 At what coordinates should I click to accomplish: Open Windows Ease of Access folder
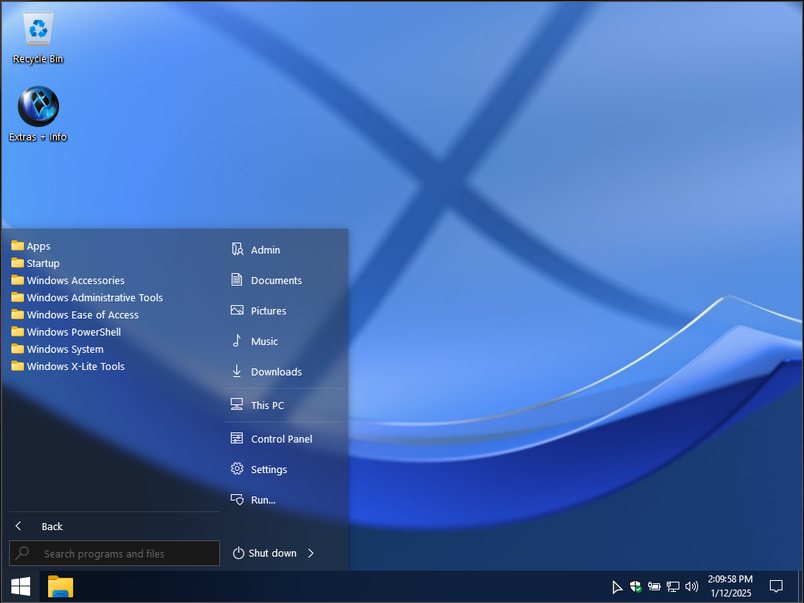pos(75,315)
